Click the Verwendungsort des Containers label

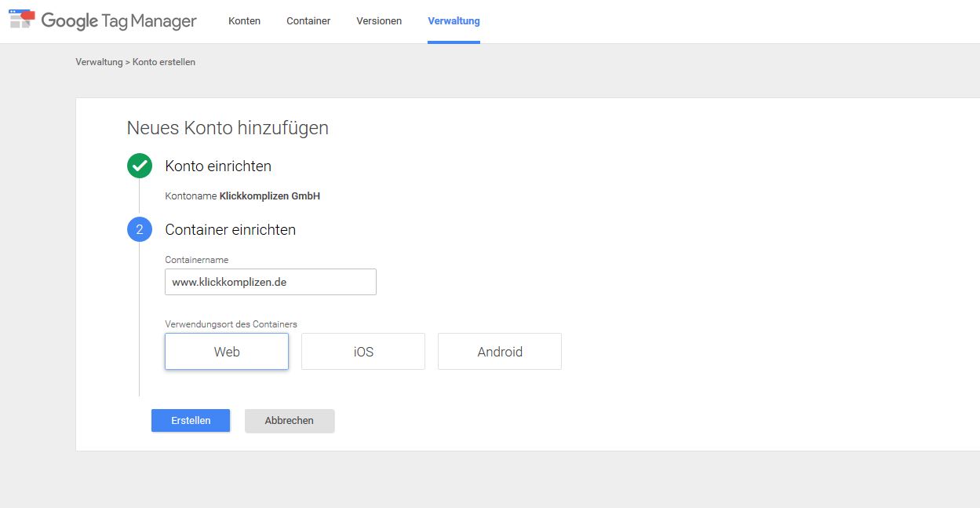[x=231, y=324]
